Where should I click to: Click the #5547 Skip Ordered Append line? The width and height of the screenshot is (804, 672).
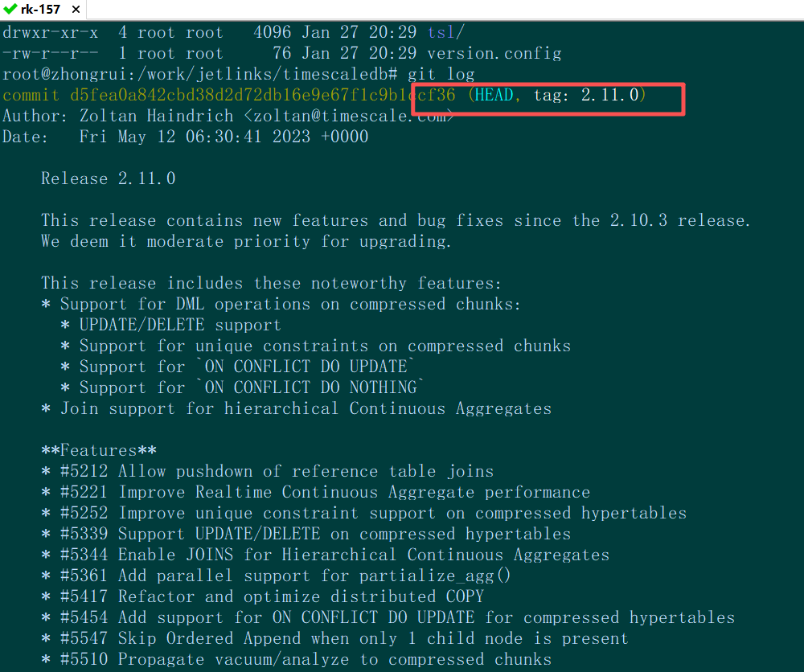[334, 639]
